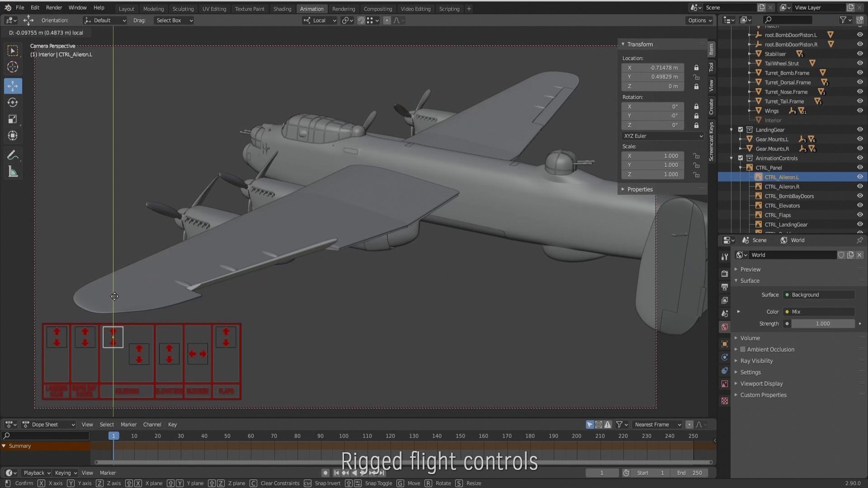The height and width of the screenshot is (488, 868).
Task: Select the Scale tool icon
Action: [x=13, y=119]
